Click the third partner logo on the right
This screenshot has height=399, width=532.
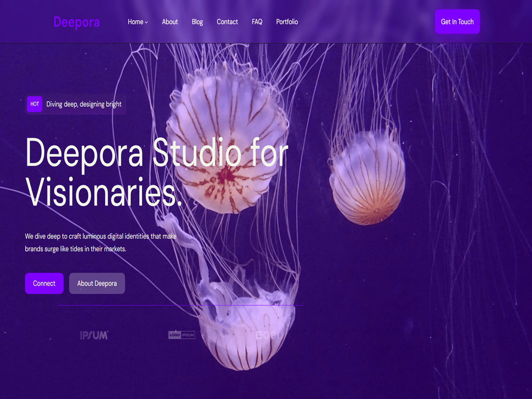tap(270, 335)
